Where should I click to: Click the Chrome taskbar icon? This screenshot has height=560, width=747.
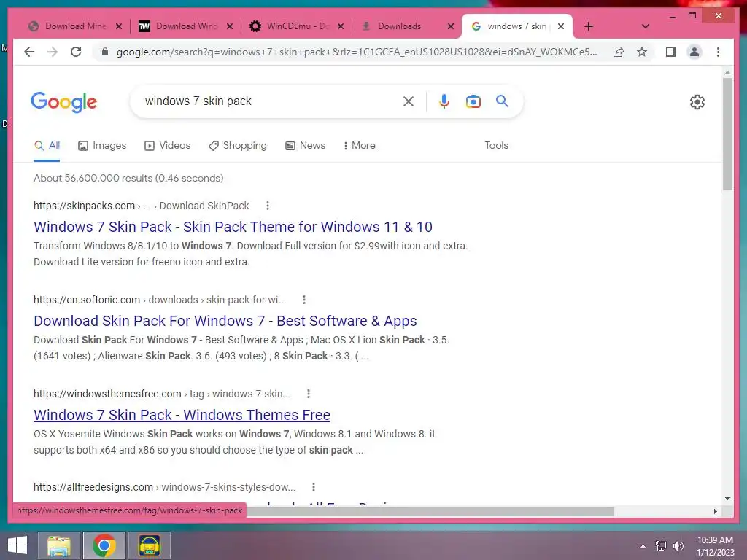click(x=104, y=545)
